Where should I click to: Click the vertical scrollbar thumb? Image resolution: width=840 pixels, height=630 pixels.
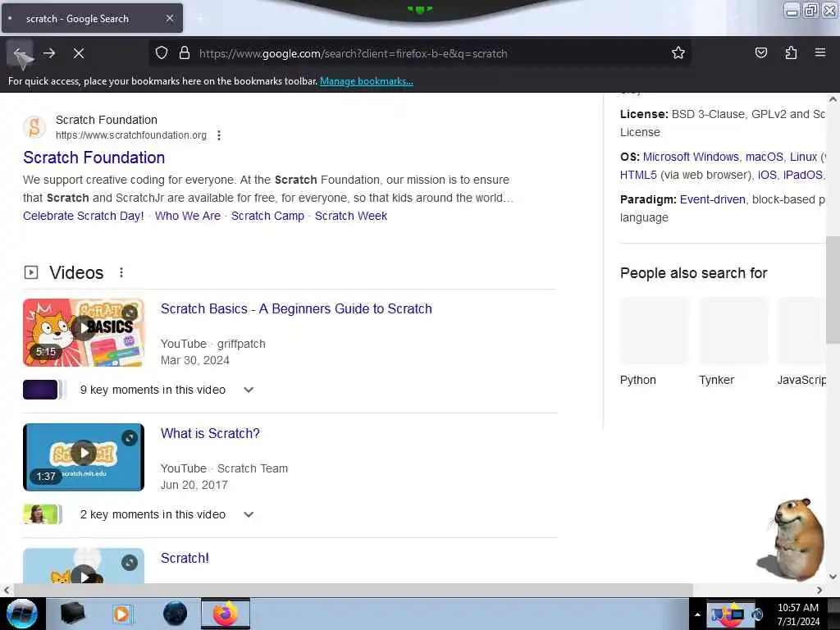pyautogui.click(x=833, y=290)
